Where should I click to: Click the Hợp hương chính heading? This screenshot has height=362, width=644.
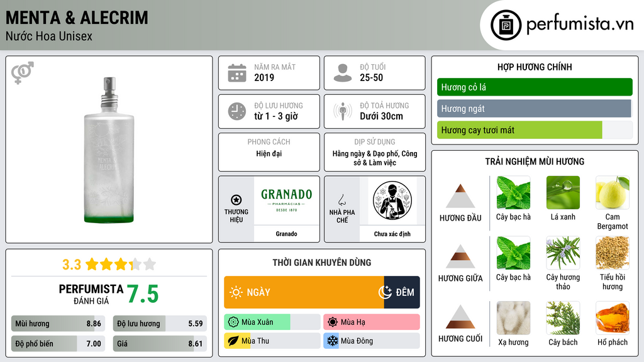tap(535, 67)
